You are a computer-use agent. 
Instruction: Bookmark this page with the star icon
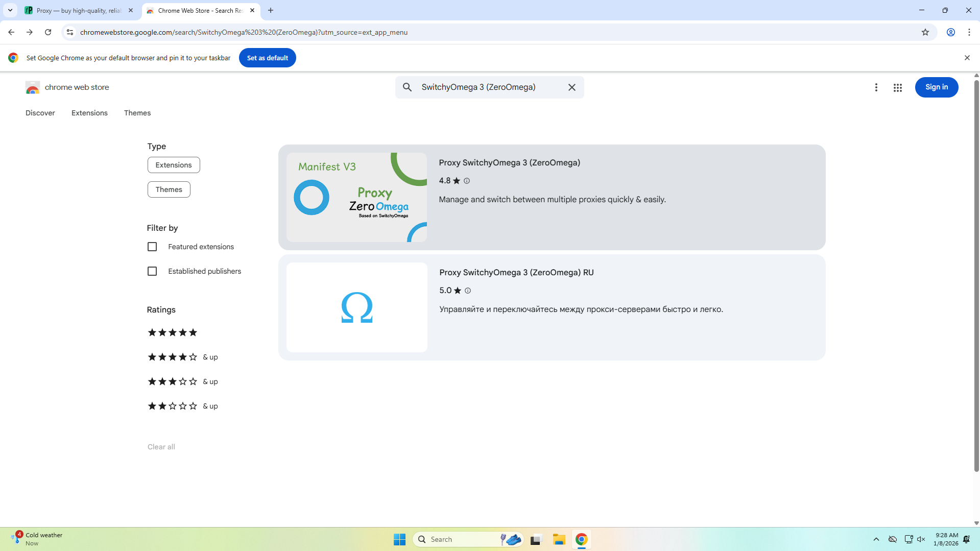tap(925, 32)
